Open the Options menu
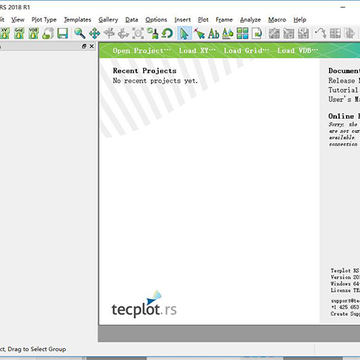 156,20
